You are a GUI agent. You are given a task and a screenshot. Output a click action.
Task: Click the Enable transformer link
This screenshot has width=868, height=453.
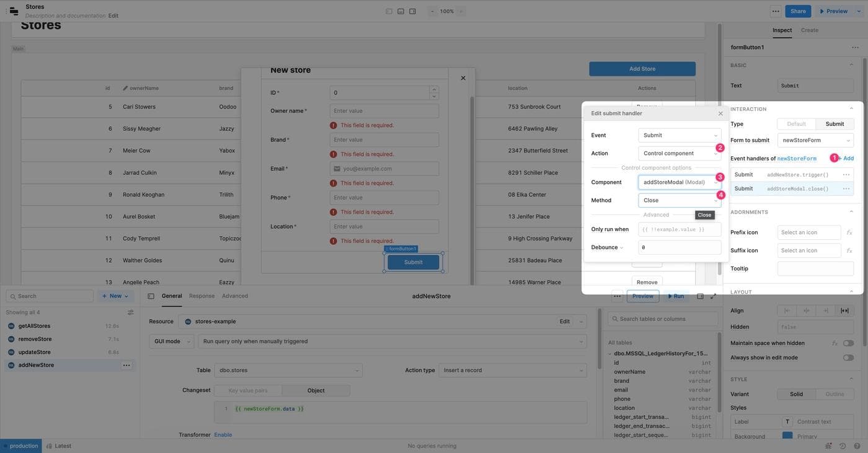223,435
